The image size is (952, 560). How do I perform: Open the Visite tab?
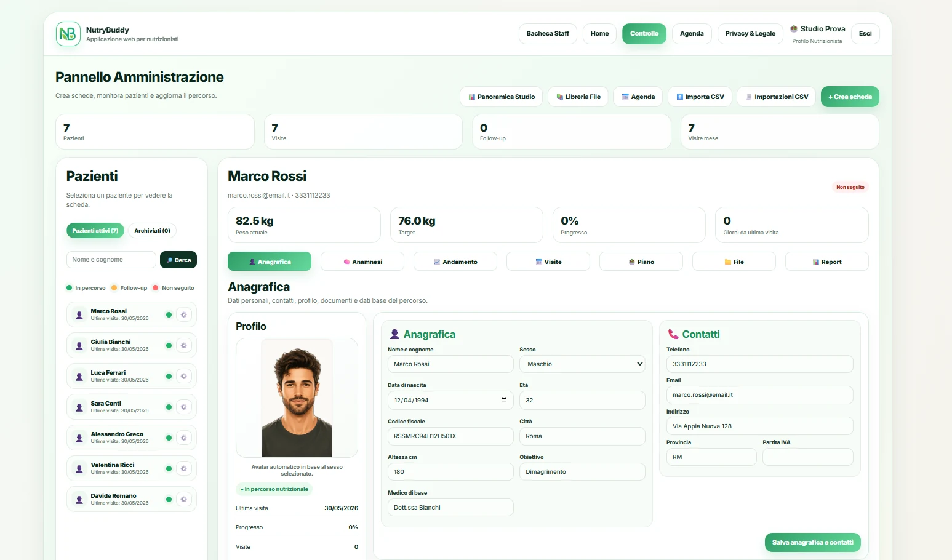click(548, 262)
